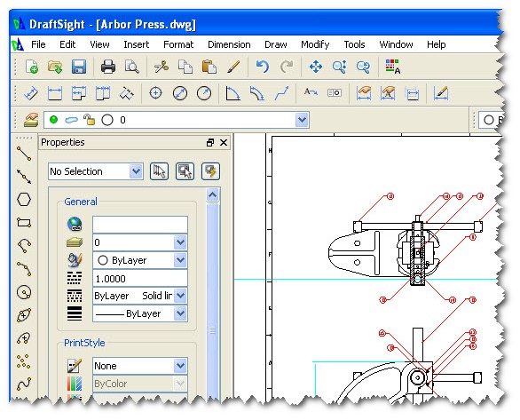Open the Insert menu
The width and height of the screenshot is (520, 420).
pyautogui.click(x=137, y=44)
